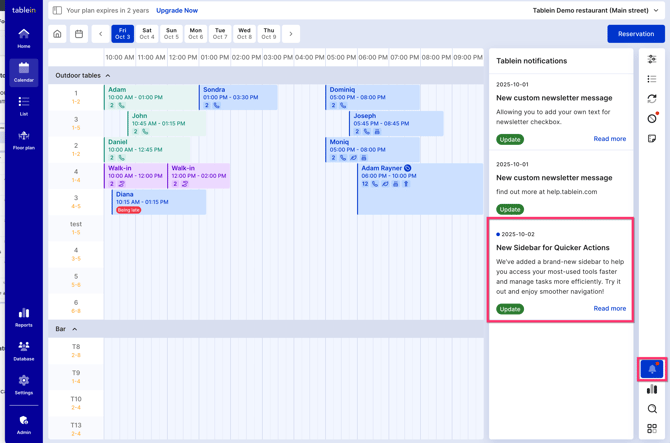
Task: Click the Upgrade Now link
Action: (177, 10)
